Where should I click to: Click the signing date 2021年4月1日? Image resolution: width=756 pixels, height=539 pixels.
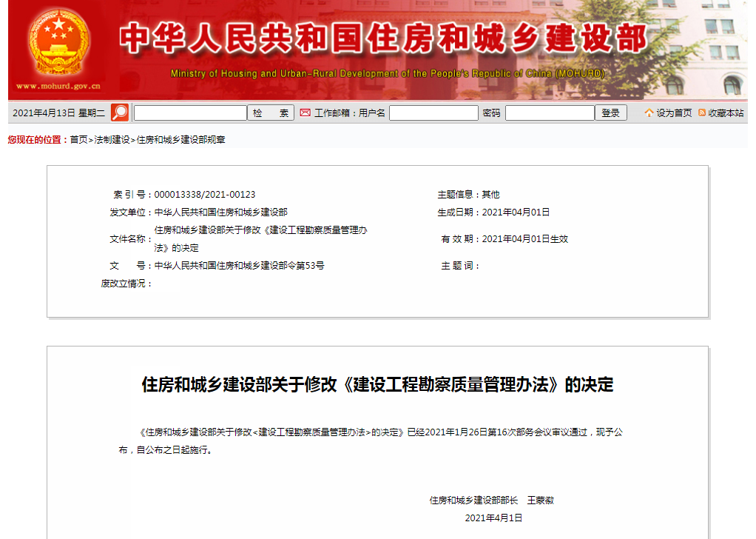pyautogui.click(x=493, y=518)
